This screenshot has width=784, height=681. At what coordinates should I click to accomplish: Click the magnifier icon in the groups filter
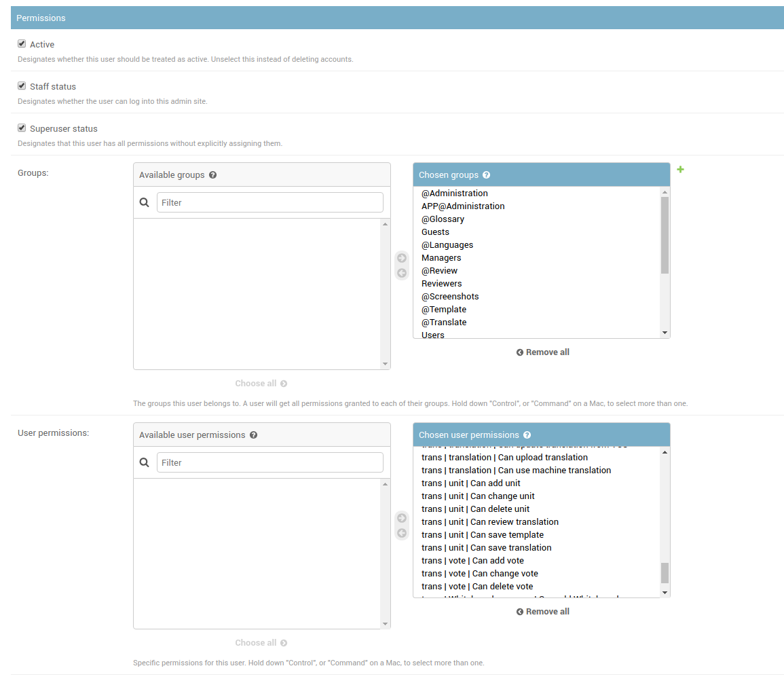(x=144, y=202)
